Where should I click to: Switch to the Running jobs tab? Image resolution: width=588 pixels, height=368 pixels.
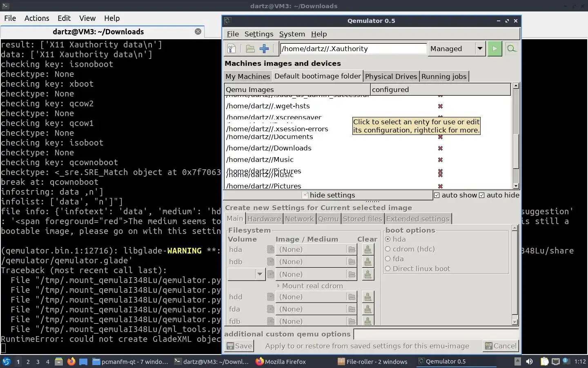[444, 76]
